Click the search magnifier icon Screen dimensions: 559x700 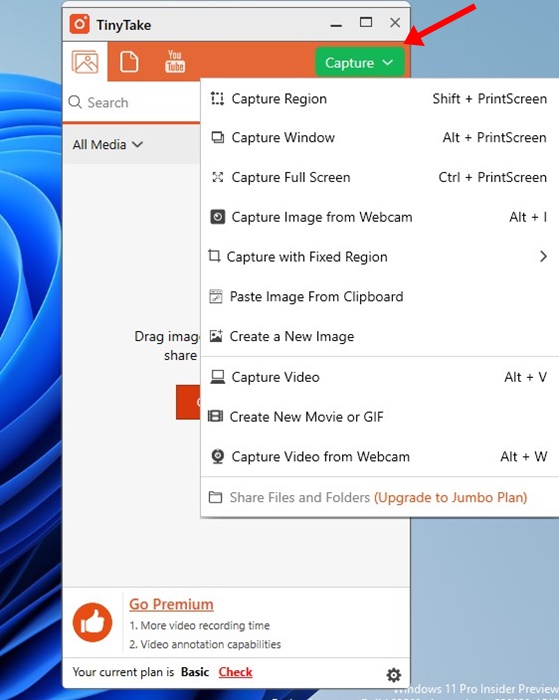click(x=75, y=102)
